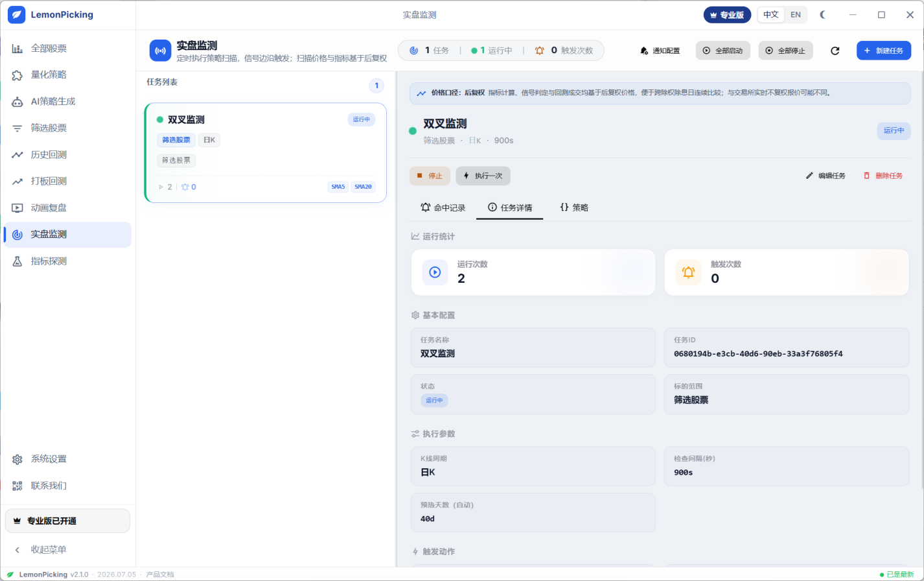Screen dimensions: 924x581
Task: Click 停止 to stop the task
Action: click(x=430, y=176)
